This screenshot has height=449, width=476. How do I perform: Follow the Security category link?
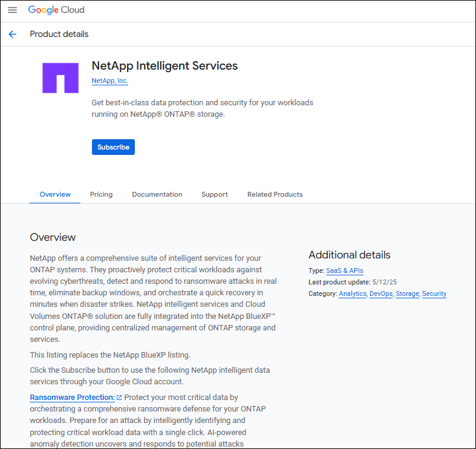(x=434, y=293)
